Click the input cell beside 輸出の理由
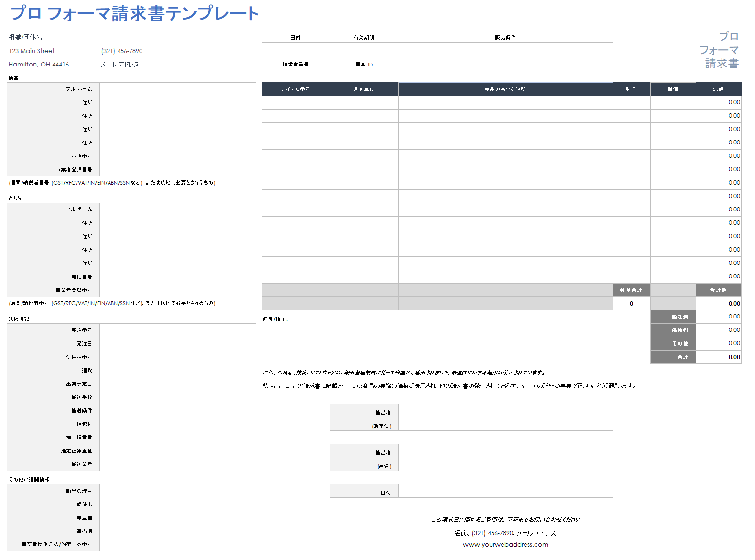Image resolution: width=755 pixels, height=560 pixels. coord(178,491)
